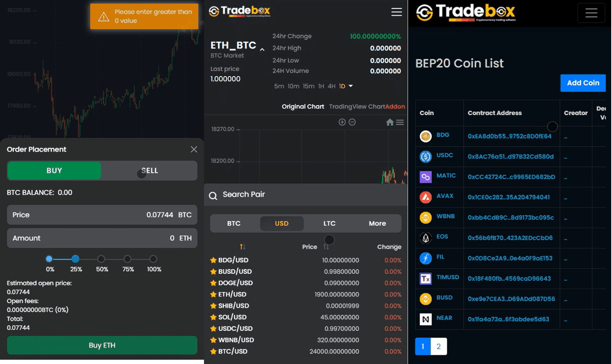
Task: Select the BTC market tab
Action: pos(234,223)
